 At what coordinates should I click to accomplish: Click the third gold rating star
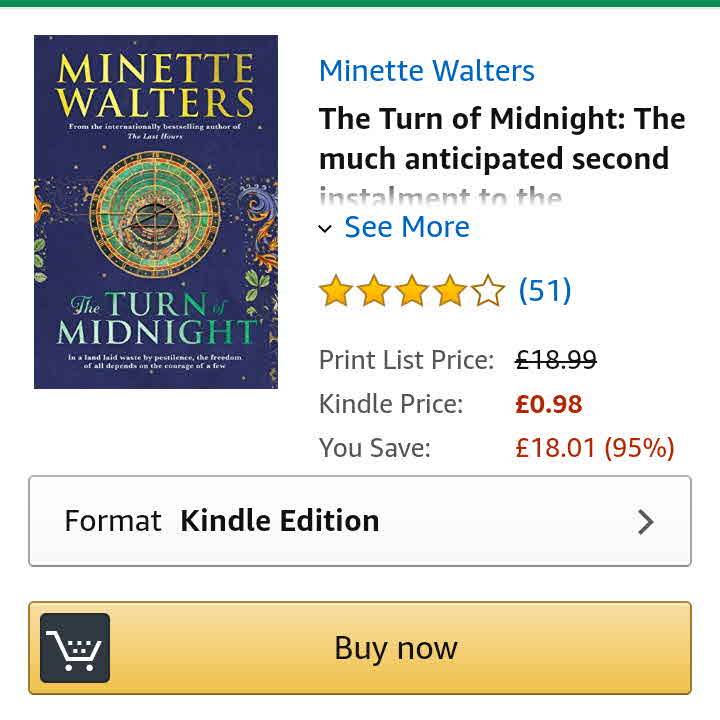[412, 292]
